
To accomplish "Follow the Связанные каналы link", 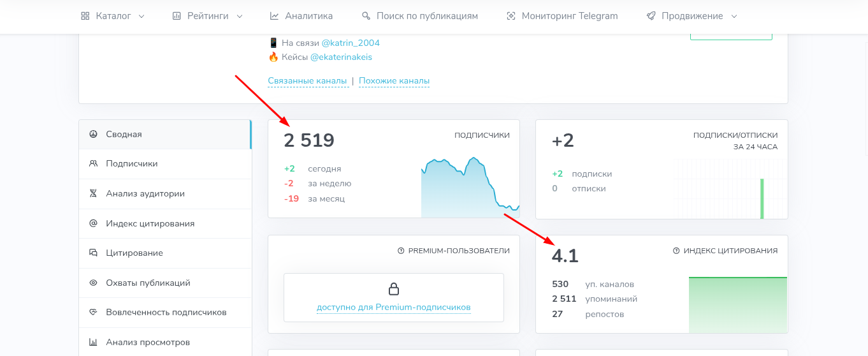I will (x=307, y=81).
